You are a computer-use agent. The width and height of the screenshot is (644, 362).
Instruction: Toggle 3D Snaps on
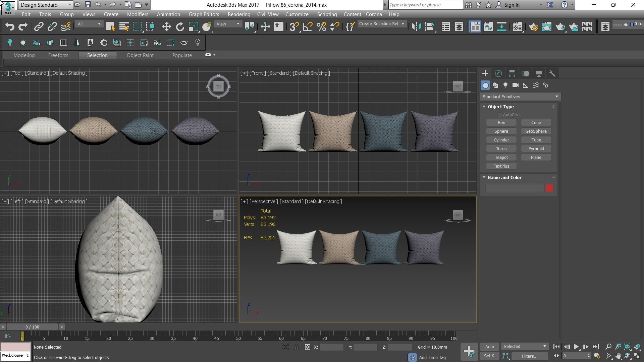click(x=294, y=26)
